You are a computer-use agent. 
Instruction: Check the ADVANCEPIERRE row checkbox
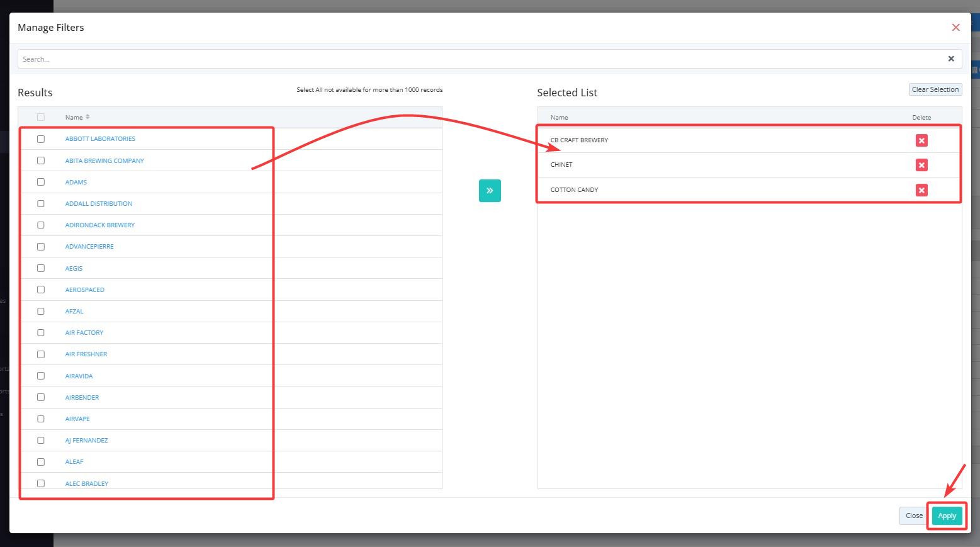[x=41, y=247]
